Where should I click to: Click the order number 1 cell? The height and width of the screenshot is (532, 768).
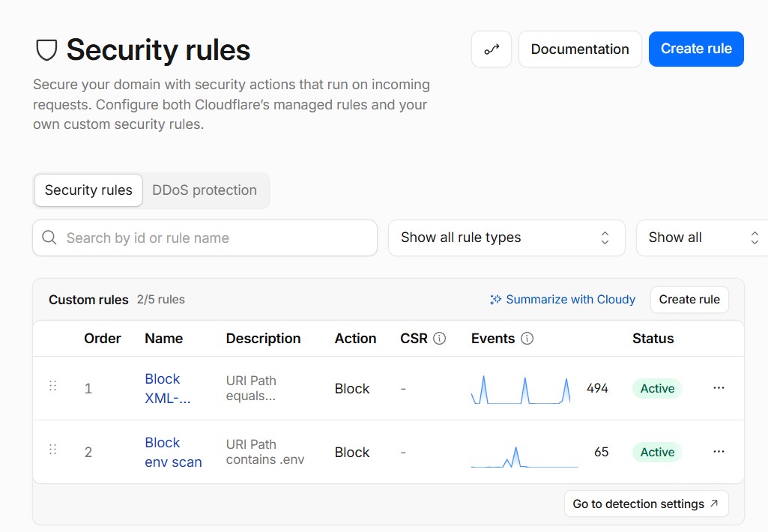click(x=88, y=388)
